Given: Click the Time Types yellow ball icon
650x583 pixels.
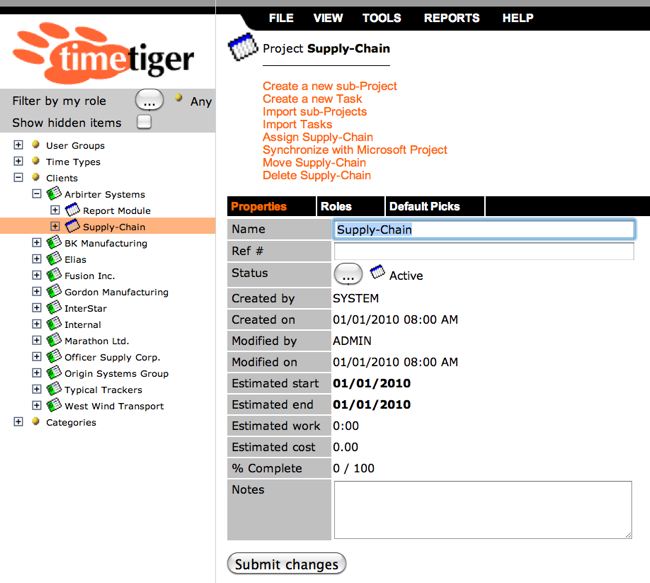Looking at the screenshot, I should click(36, 160).
